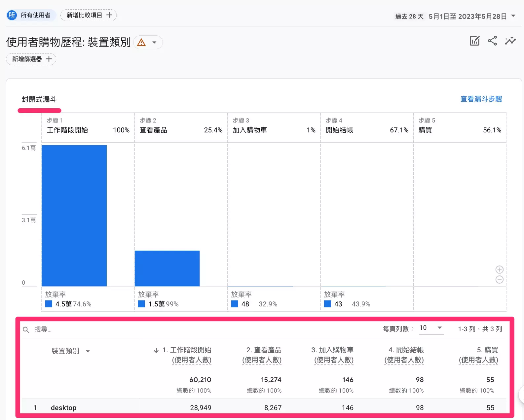The width and height of the screenshot is (524, 420).
Task: Click the 1-3 列，共 3 列 pagination text
Action: click(480, 329)
